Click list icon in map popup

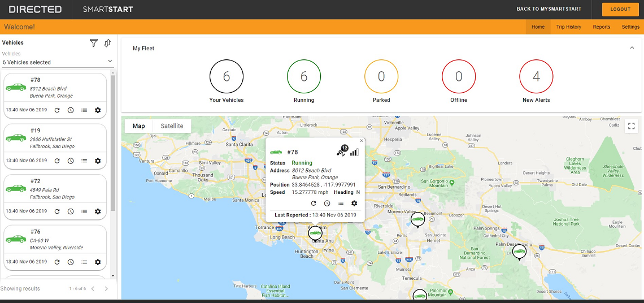tap(341, 203)
